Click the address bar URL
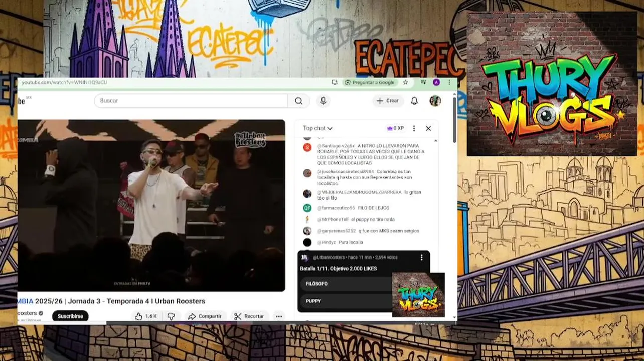 click(x=64, y=82)
